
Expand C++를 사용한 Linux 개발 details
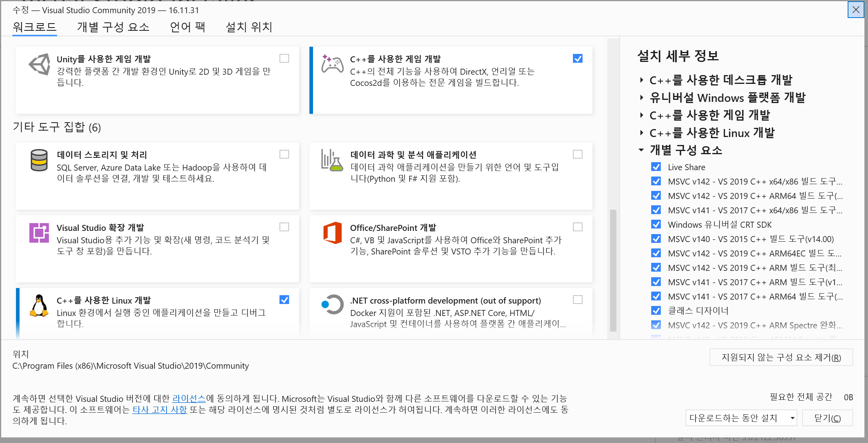pos(641,133)
